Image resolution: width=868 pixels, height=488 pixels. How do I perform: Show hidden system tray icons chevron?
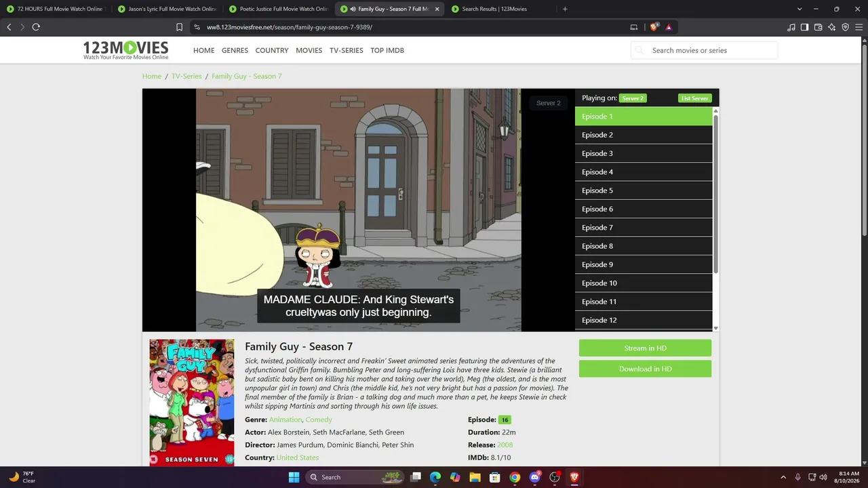(x=783, y=477)
